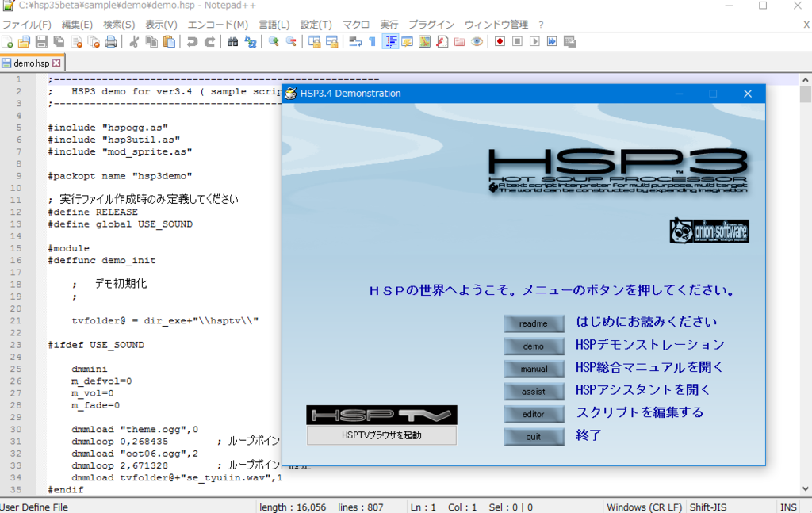Toggle synchronized vertical scrolling

coord(314,42)
